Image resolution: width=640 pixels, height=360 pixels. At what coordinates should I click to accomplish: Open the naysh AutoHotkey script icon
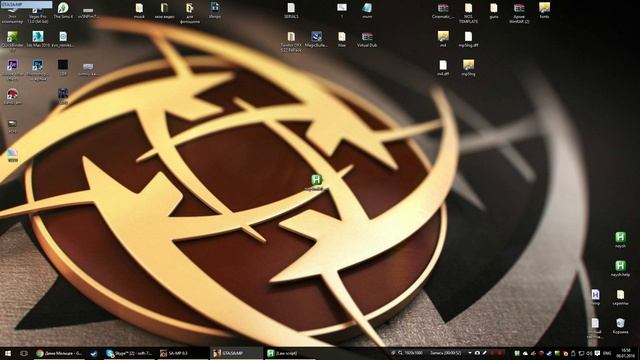point(620,240)
